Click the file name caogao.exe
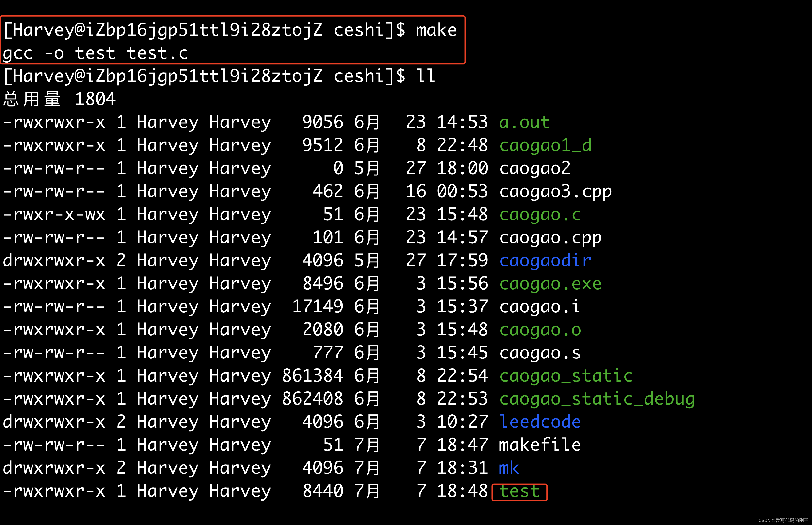This screenshot has width=812, height=525. 550,284
